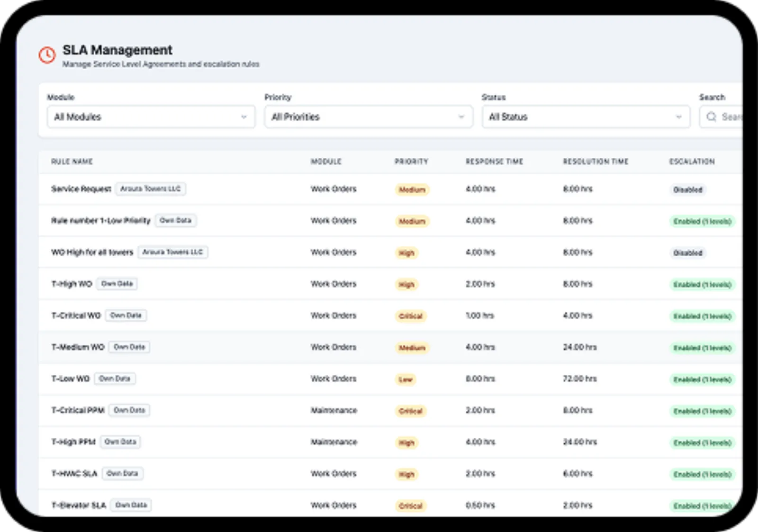Click Enabled escalation badge on T-Low WO row
The height and width of the screenshot is (532, 758).
point(703,379)
